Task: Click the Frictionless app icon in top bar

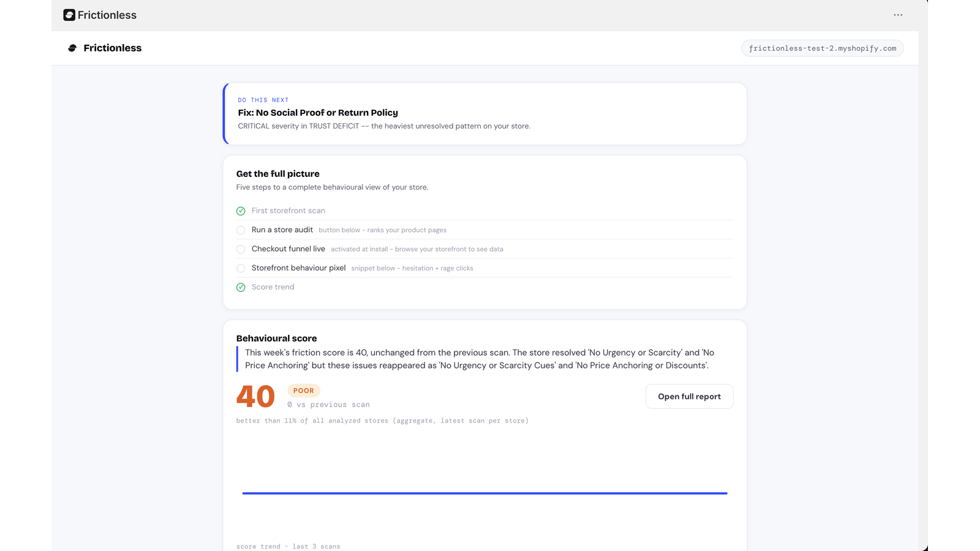Action: [x=69, y=15]
